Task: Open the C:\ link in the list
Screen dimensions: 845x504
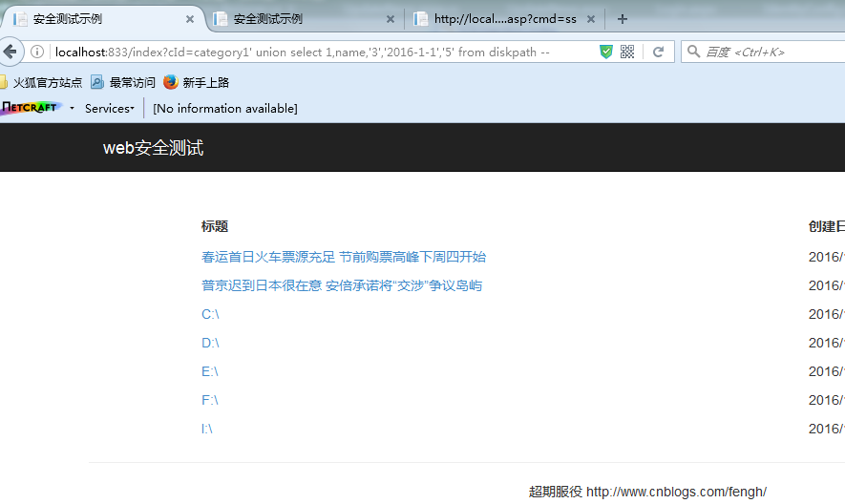Action: [210, 314]
